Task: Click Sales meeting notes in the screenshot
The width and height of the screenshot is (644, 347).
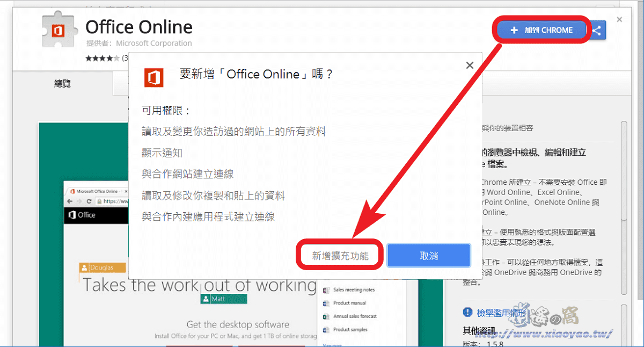Action: [354, 290]
